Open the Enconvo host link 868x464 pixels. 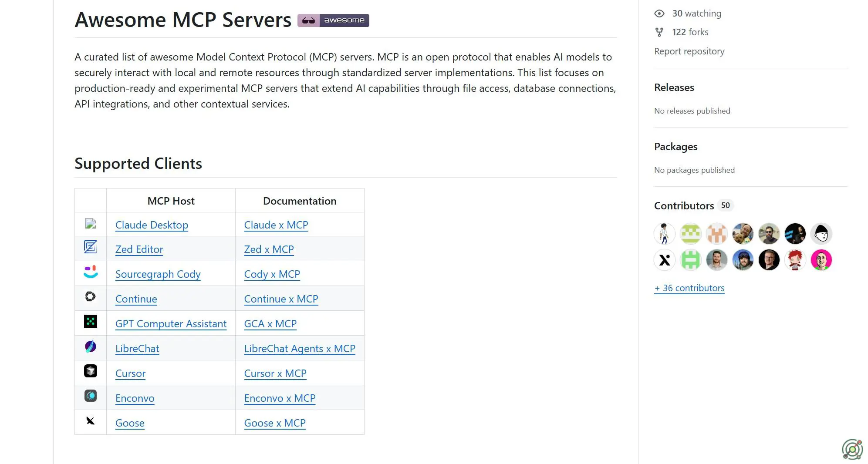pos(135,398)
